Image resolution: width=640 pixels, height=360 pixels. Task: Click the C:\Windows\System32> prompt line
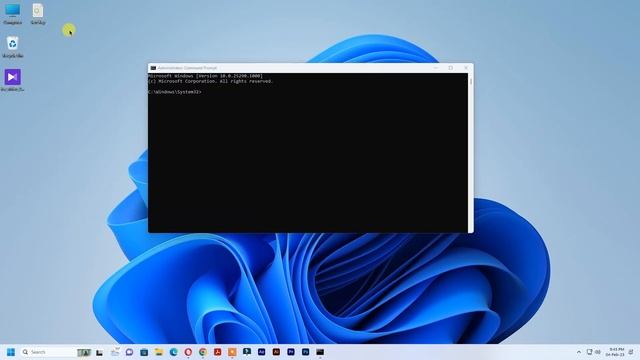coord(175,92)
